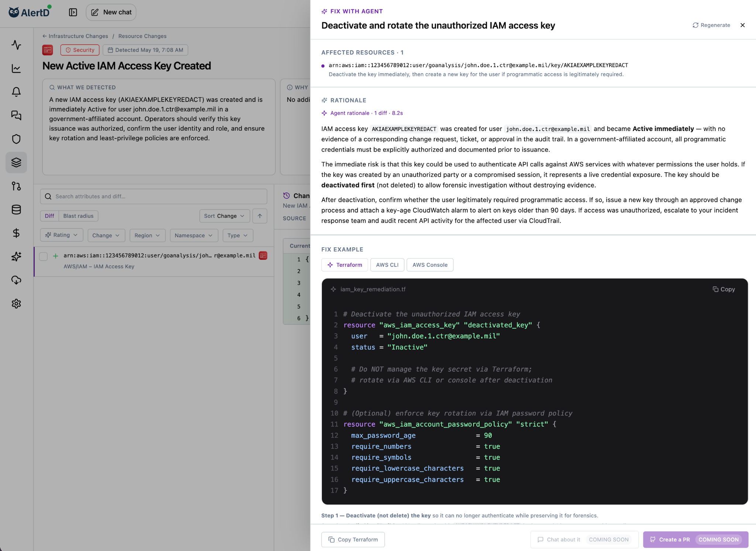
Task: Select the AWS Console fix example tab
Action: click(x=430, y=265)
